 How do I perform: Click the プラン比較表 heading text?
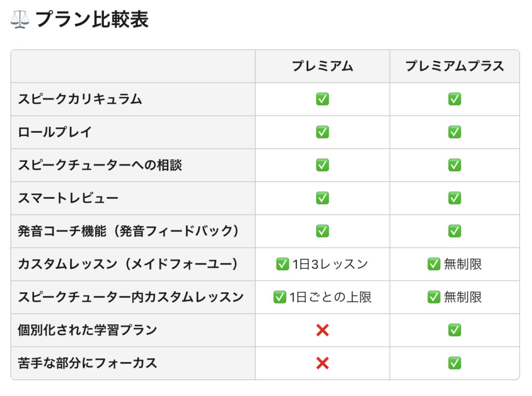click(92, 20)
